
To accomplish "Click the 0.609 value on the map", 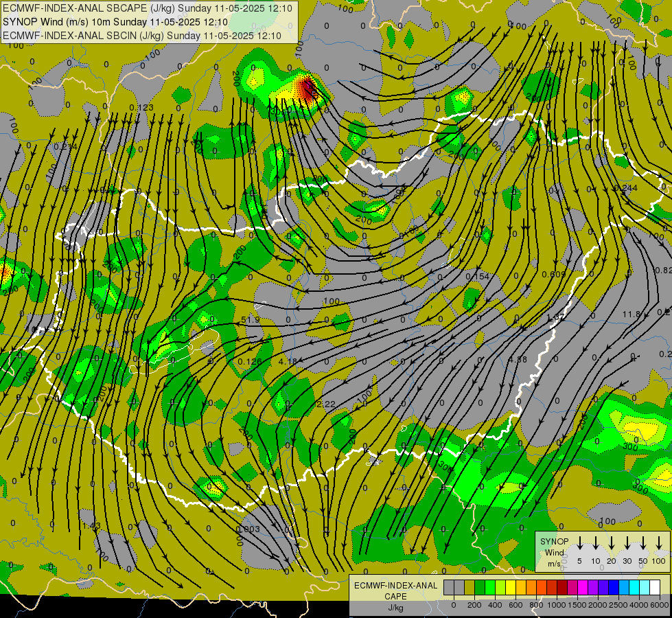I will [x=554, y=275].
